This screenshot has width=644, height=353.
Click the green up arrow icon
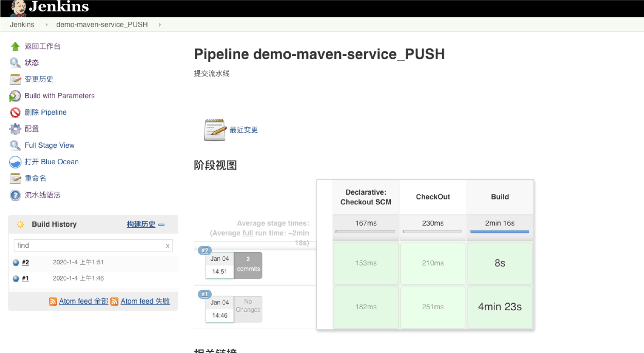click(x=15, y=46)
